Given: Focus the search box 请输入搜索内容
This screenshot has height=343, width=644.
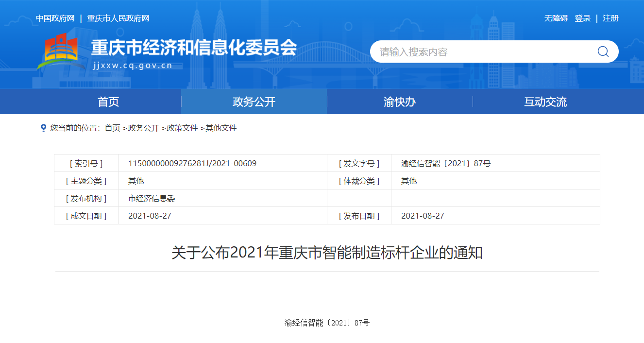Looking at the screenshot, I should [481, 51].
